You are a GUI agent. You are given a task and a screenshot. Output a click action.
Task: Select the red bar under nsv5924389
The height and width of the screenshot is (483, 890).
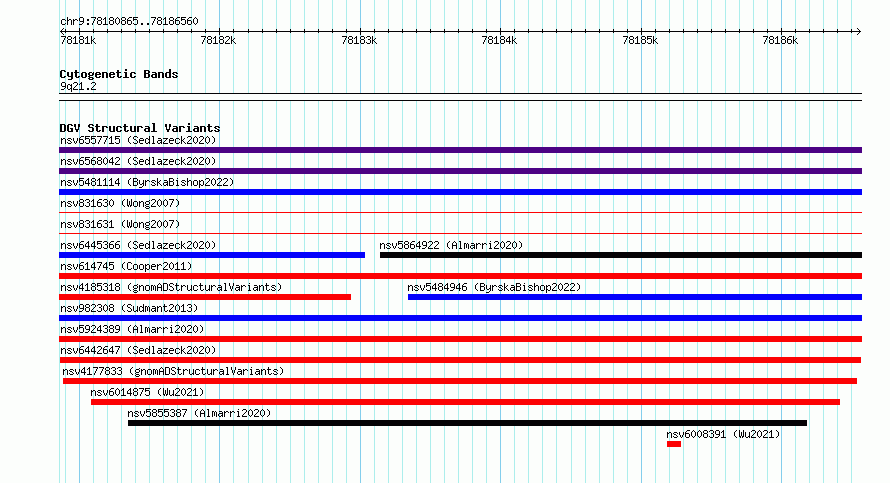(460, 339)
